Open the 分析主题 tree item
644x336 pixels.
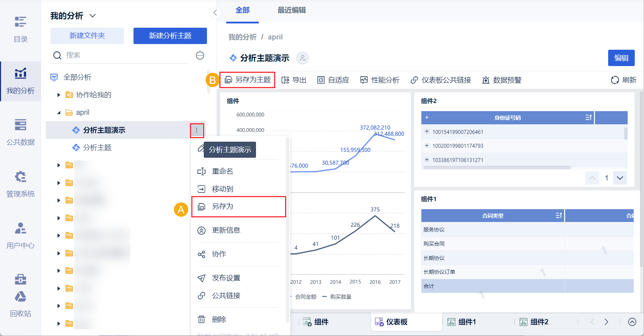97,148
